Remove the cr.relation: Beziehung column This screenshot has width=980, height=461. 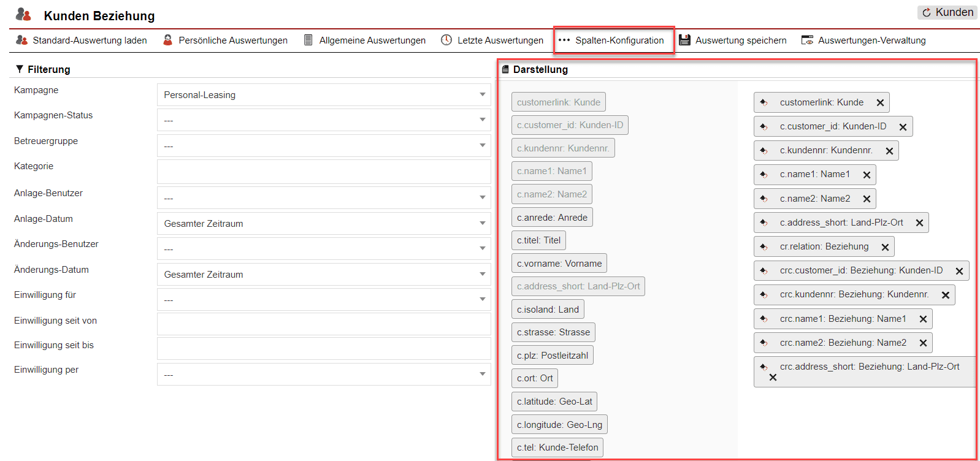pyautogui.click(x=885, y=247)
